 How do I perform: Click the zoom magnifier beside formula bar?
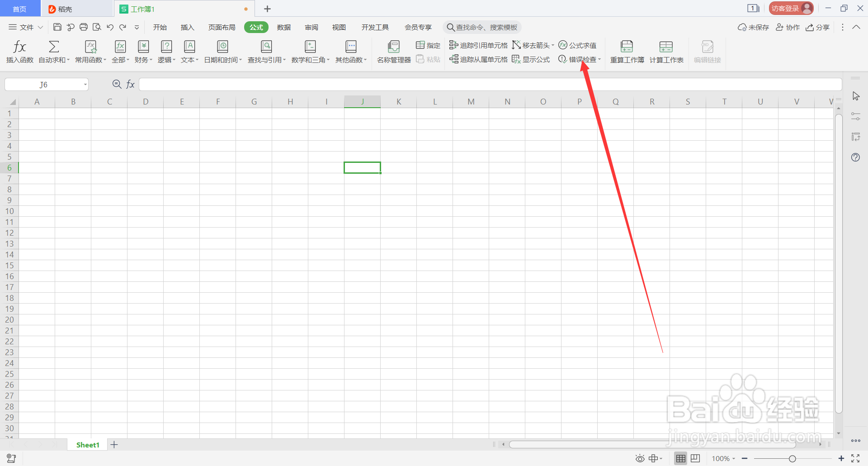(117, 84)
